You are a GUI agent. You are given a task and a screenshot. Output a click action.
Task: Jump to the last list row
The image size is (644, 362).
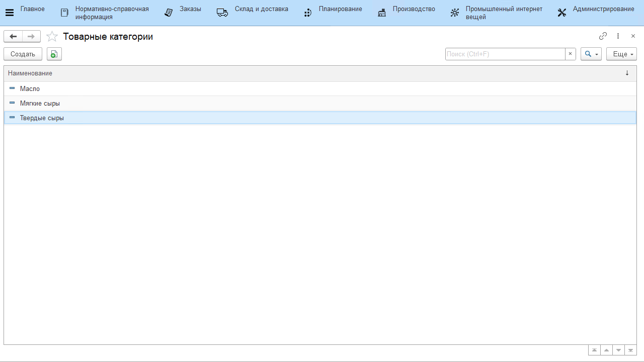[631, 350]
